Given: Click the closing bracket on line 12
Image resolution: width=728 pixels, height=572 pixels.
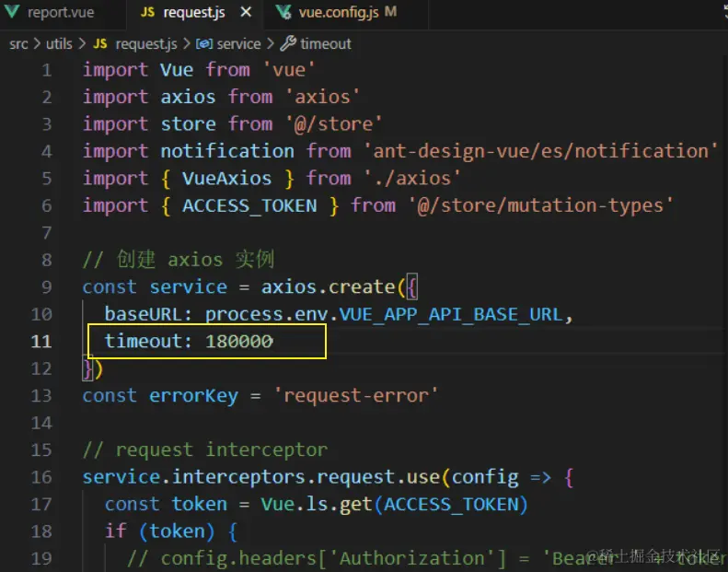Looking at the screenshot, I should [x=92, y=369].
